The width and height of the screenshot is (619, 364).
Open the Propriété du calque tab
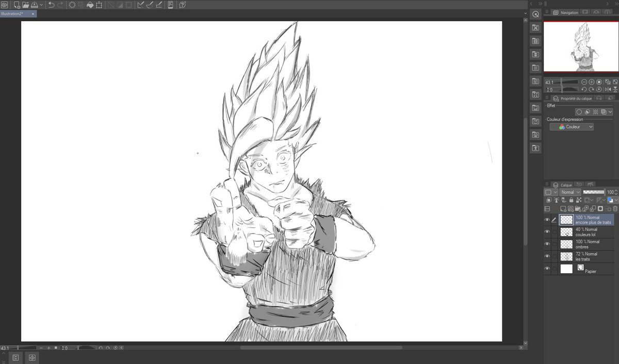572,98
